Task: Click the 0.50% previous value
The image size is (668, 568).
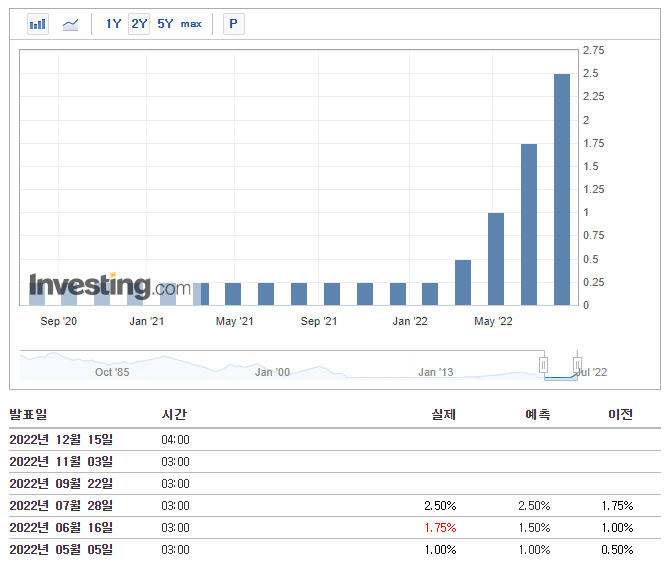Action: click(x=617, y=550)
